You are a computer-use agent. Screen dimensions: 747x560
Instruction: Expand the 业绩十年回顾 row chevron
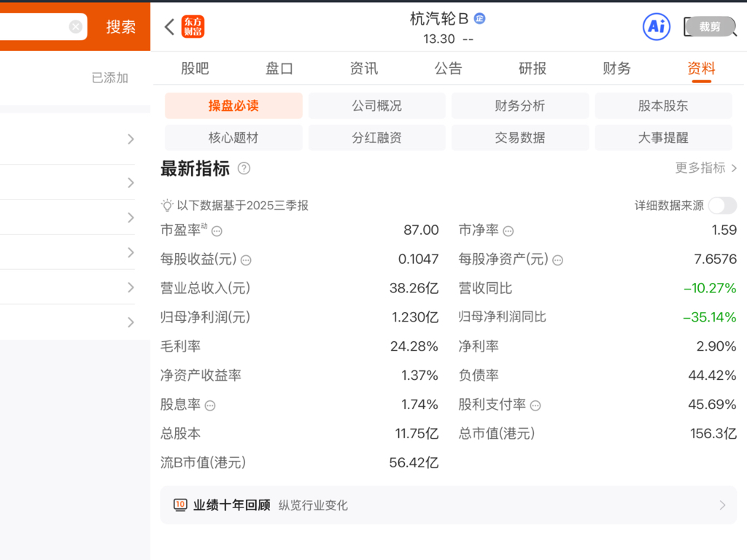[x=722, y=505]
